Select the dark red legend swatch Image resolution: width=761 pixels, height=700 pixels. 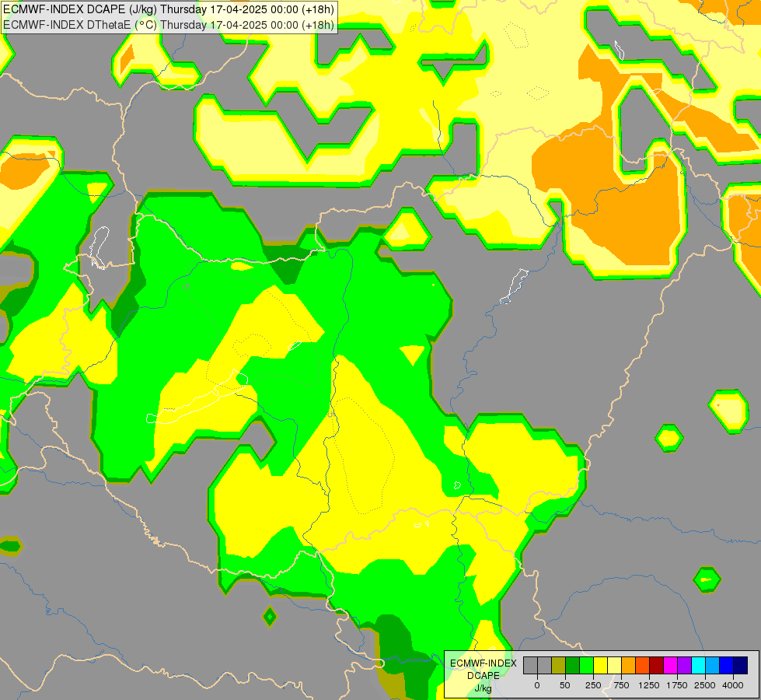[x=657, y=665]
